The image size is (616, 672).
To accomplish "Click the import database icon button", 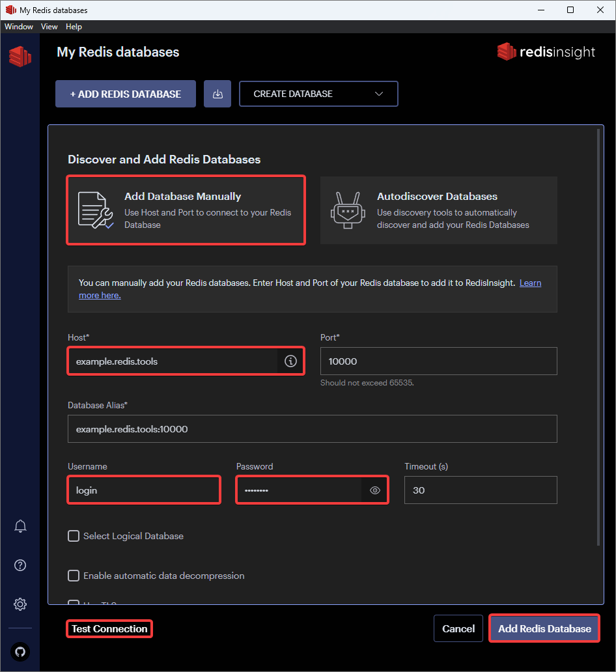I will 217,94.
